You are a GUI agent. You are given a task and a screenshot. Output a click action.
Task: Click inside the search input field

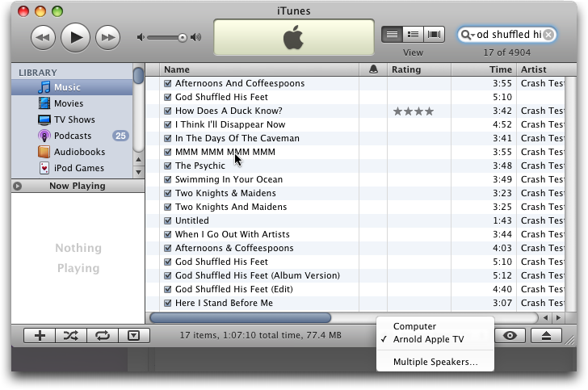[509, 35]
